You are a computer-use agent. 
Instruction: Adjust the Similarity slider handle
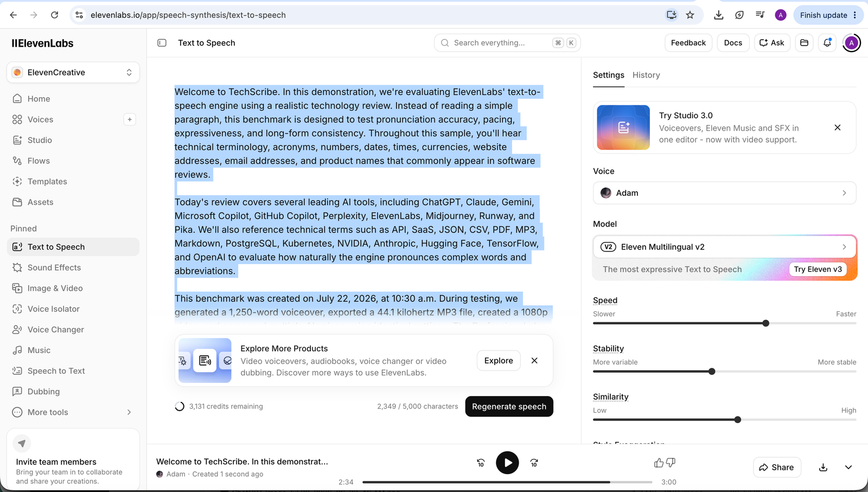(738, 420)
